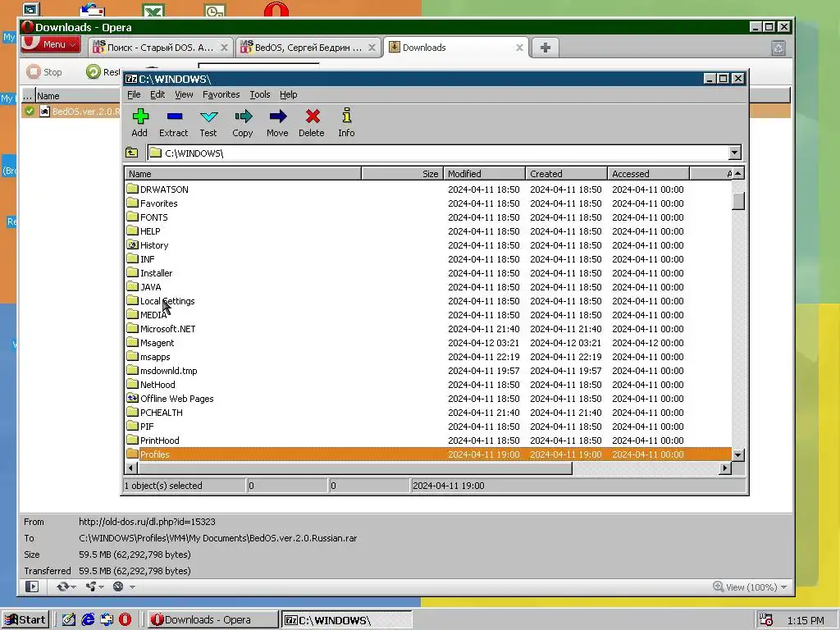Viewport: 840px width, 630px height.
Task: Switch to the Поиск - Старый DOS tab
Action: [x=160, y=48]
